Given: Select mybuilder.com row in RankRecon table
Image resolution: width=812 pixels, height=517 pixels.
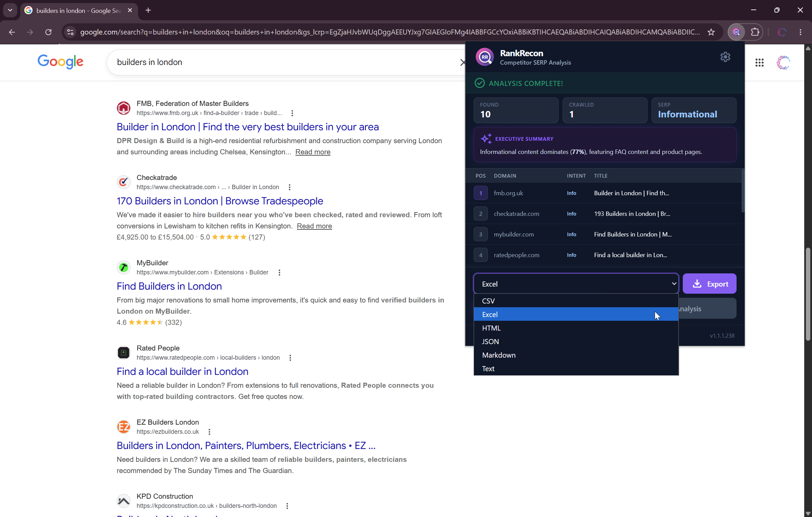Looking at the screenshot, I should [603, 234].
